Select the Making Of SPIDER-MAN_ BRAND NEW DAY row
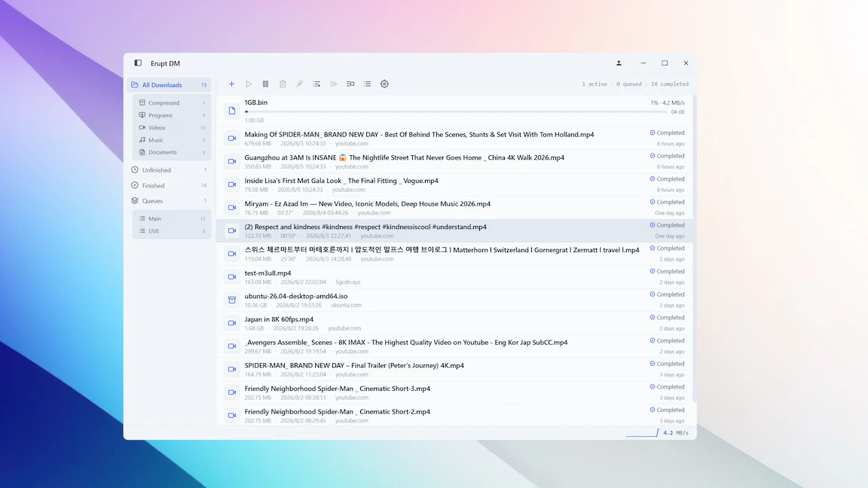The image size is (868, 488). coord(454,139)
